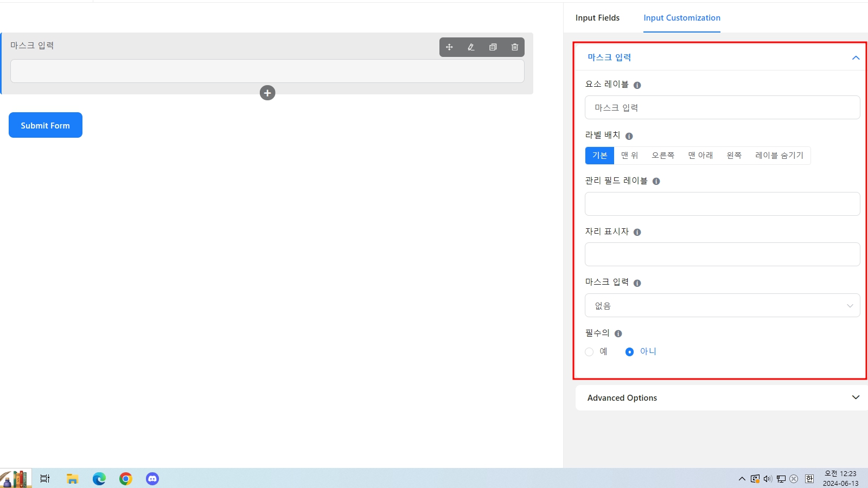Image resolution: width=868 pixels, height=488 pixels.
Task: Choose the 레이블 숨기기 placement option
Action: click(x=779, y=156)
